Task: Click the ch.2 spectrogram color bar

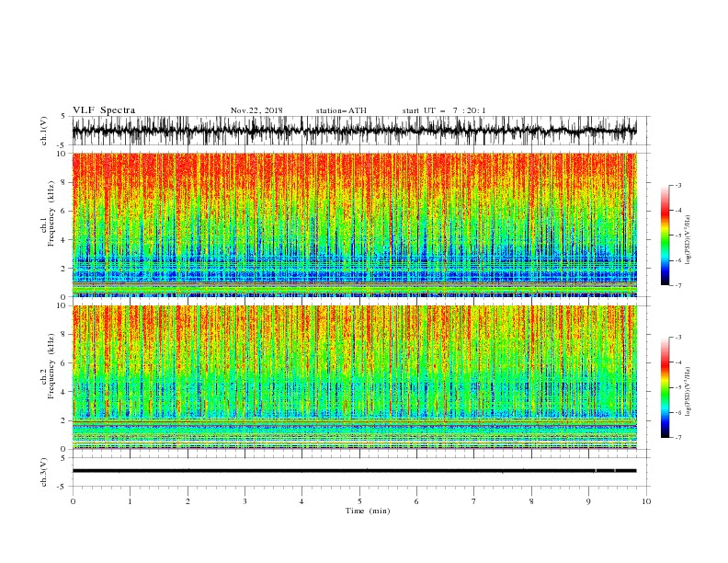Action: [x=665, y=387]
